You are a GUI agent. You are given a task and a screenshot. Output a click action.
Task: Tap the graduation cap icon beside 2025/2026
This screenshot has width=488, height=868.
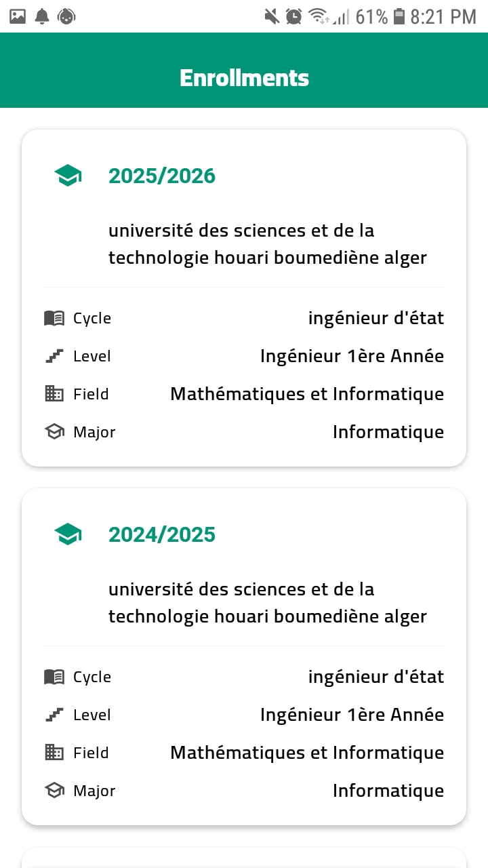(x=68, y=176)
